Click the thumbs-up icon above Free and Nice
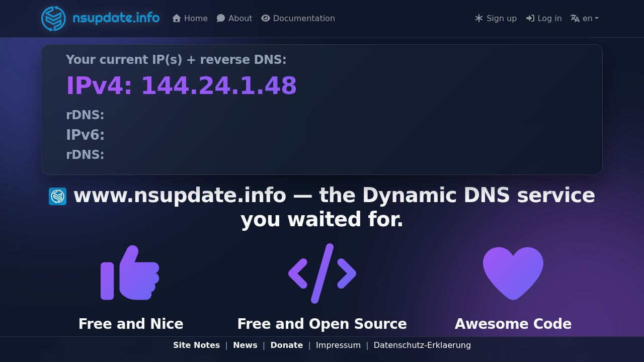 point(130,273)
